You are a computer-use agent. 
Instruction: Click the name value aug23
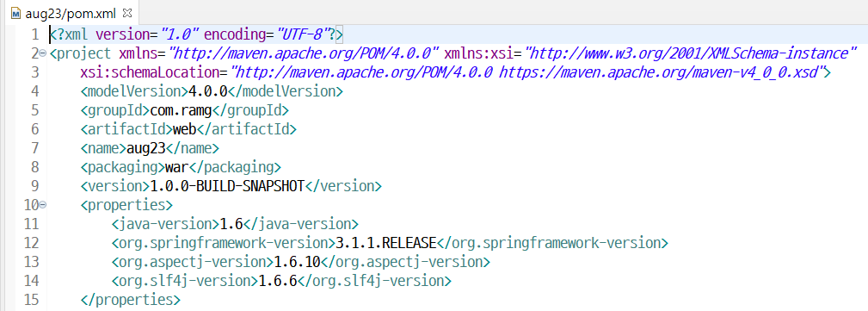pos(146,148)
